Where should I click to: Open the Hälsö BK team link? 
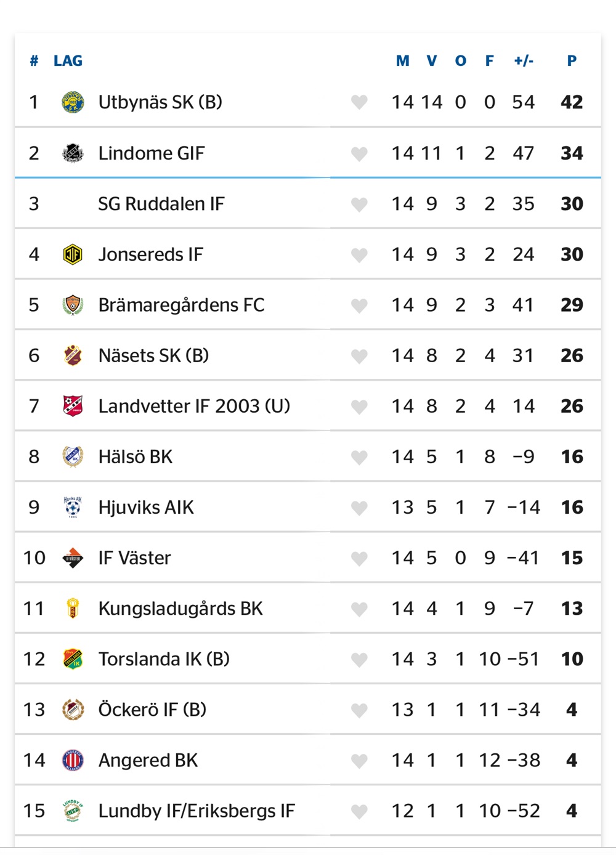click(136, 456)
